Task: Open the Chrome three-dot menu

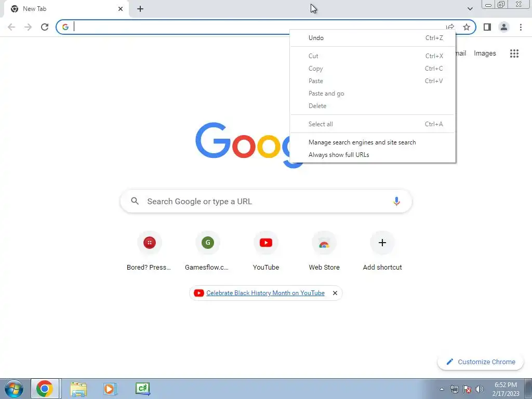Action: (521, 27)
